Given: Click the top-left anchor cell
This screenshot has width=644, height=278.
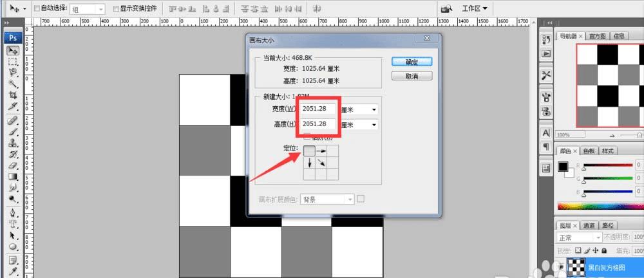Looking at the screenshot, I should [309, 151].
